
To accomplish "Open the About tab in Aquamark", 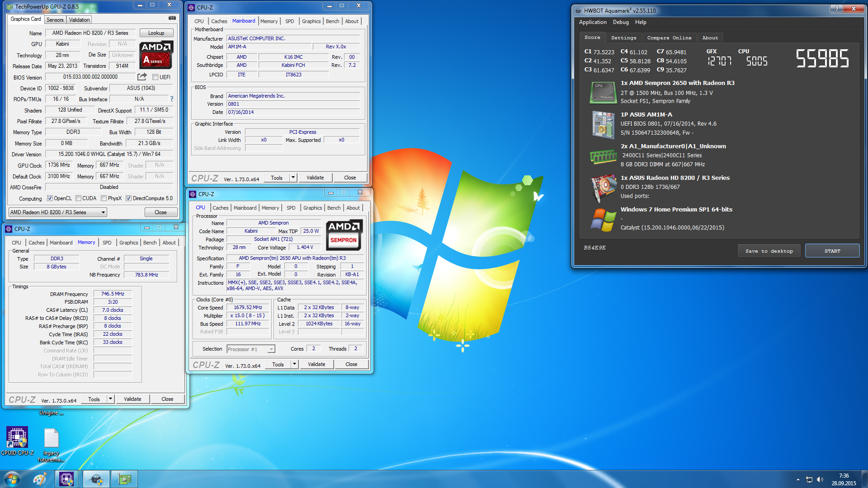I will pyautogui.click(x=710, y=38).
